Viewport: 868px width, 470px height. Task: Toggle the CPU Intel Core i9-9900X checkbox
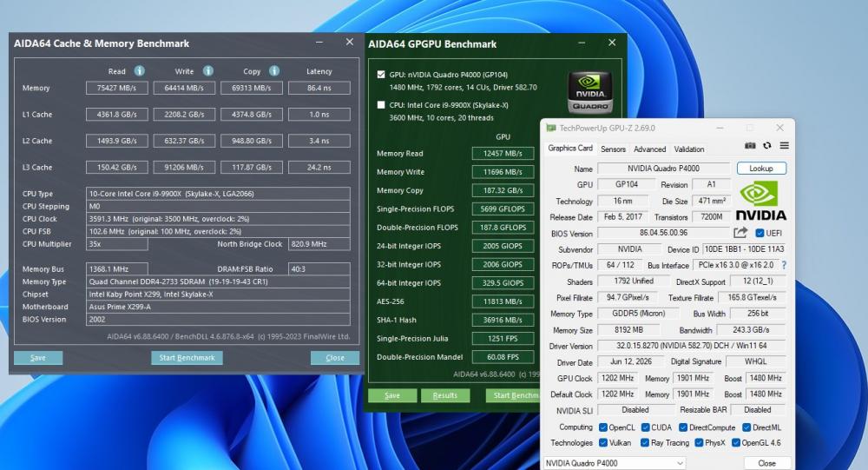tap(381, 105)
